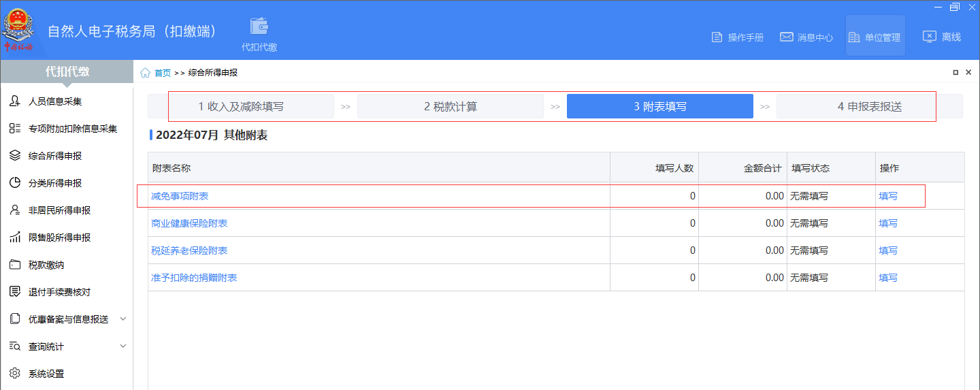Open the 代扣代缴 wallet icon in header

click(259, 26)
